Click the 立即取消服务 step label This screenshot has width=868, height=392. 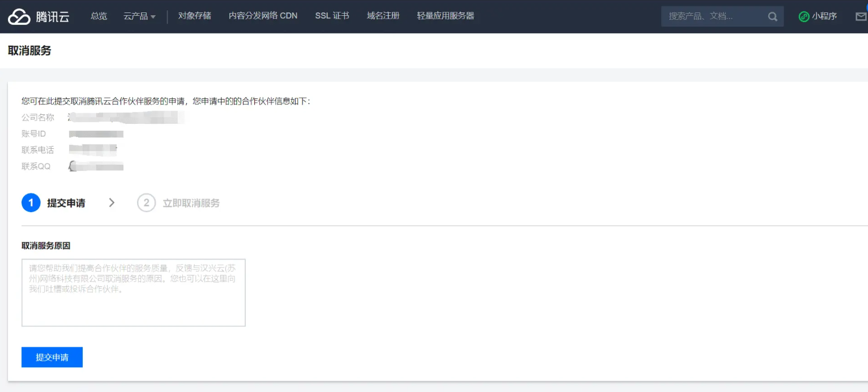point(191,203)
